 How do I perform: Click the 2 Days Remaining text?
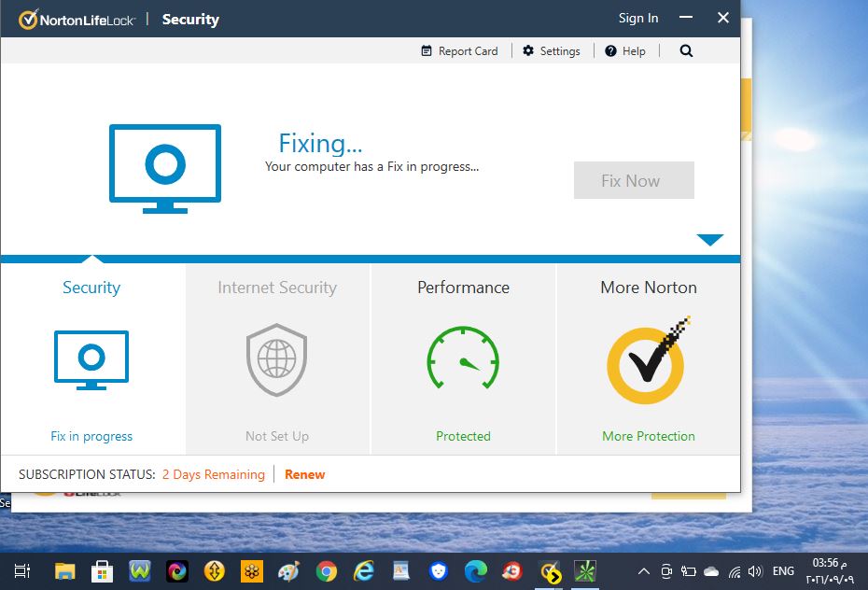tap(213, 474)
